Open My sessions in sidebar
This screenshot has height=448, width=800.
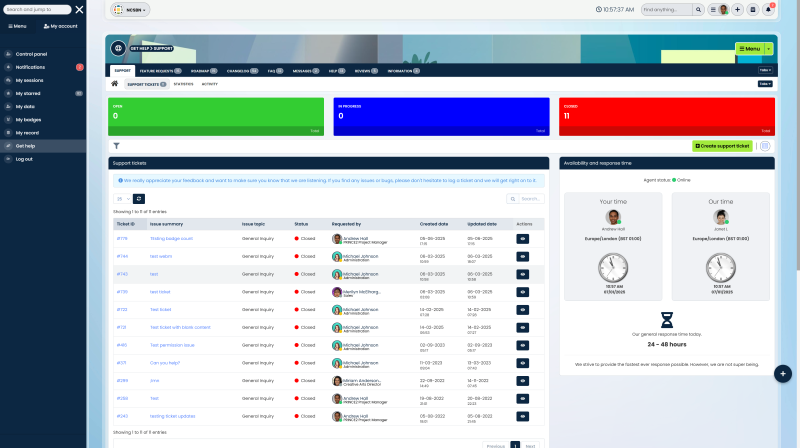pos(29,81)
